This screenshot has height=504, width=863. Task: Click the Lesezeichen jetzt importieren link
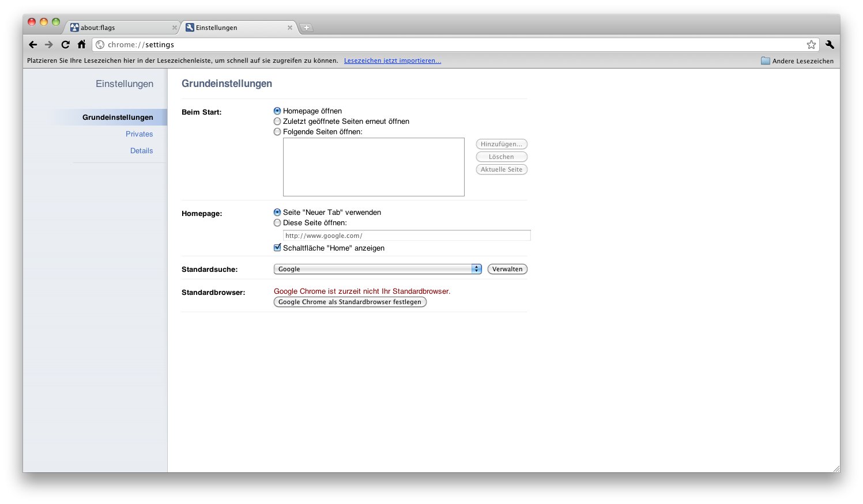[393, 60]
